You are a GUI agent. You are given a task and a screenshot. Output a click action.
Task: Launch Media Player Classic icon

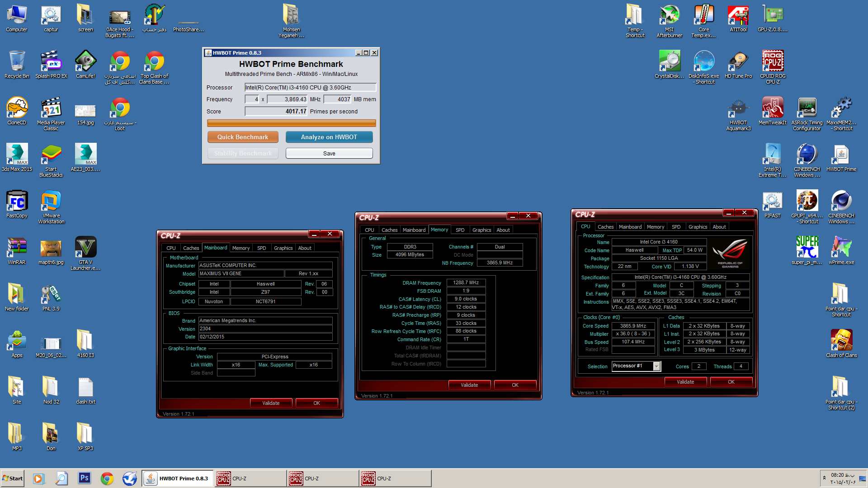pos(51,113)
